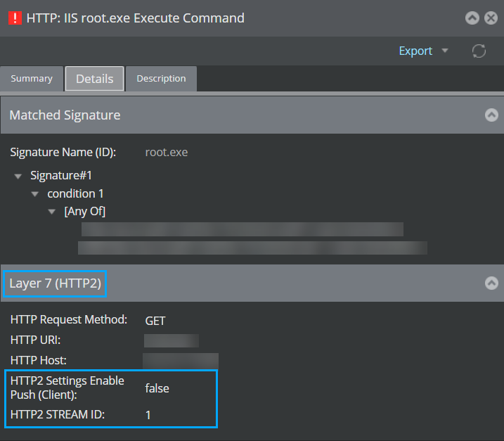Select the HTTP2 STREAM ID value 1

tap(148, 415)
